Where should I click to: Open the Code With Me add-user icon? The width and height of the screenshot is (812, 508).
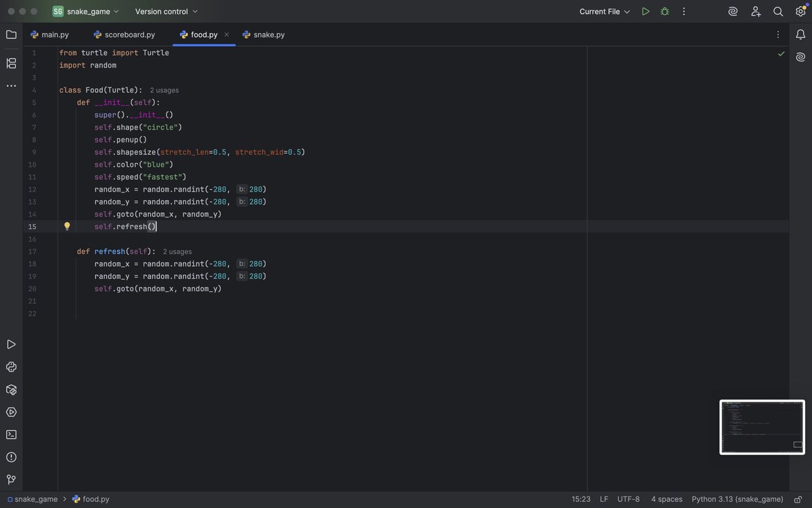tap(756, 12)
